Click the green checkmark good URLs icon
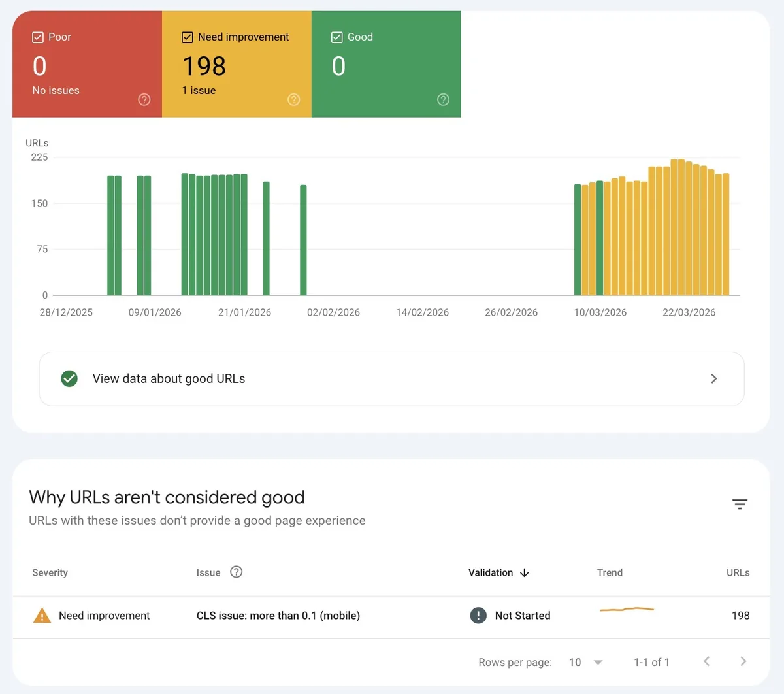The width and height of the screenshot is (784, 694). coord(69,378)
